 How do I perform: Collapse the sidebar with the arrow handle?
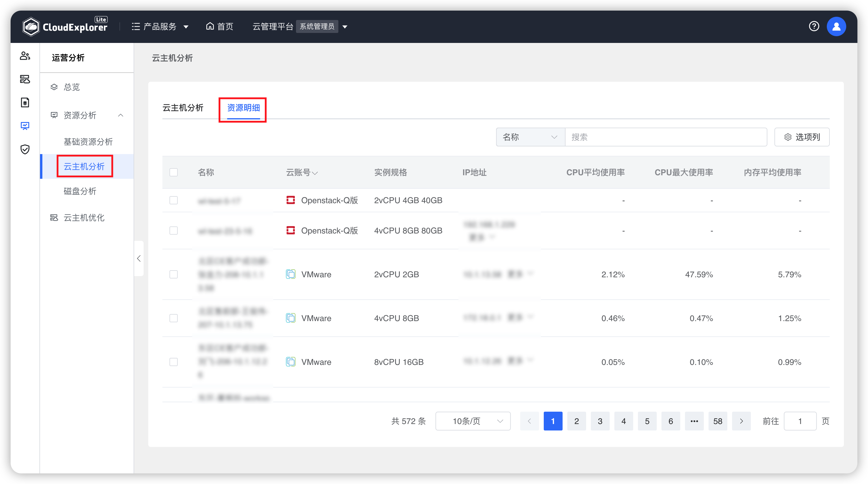(139, 259)
